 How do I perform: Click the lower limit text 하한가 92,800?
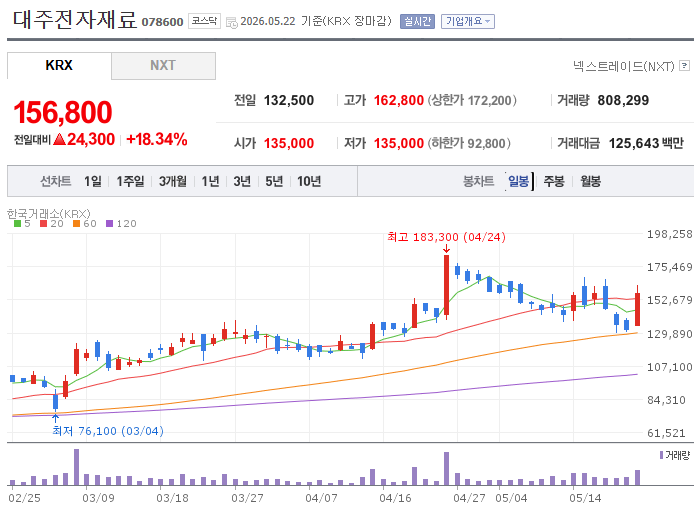[x=469, y=143]
